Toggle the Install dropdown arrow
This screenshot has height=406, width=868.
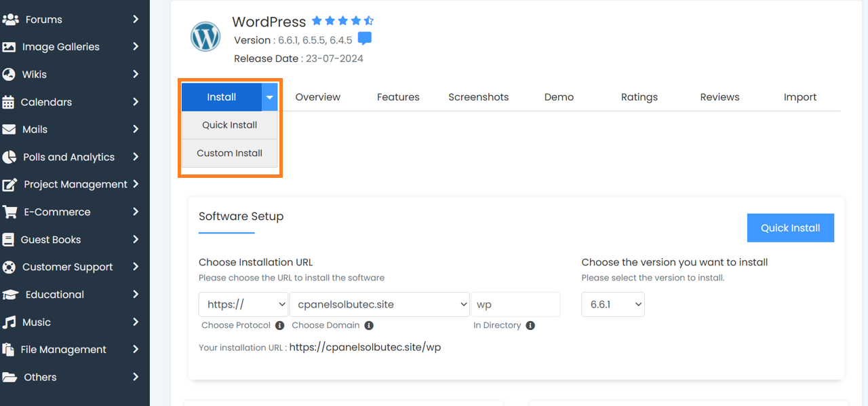pos(270,97)
